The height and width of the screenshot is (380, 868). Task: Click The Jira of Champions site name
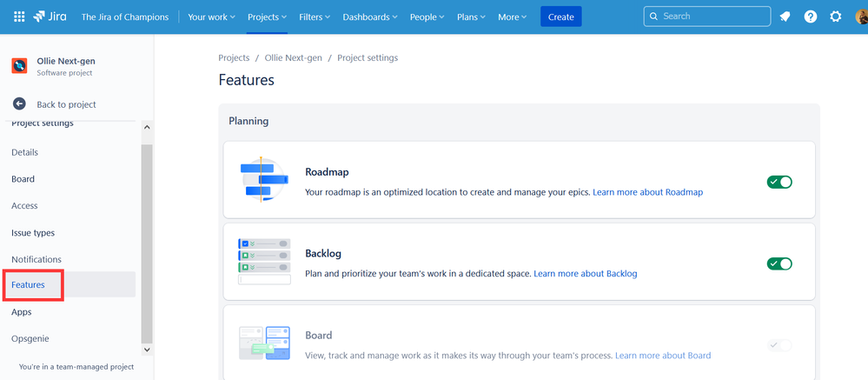125,17
